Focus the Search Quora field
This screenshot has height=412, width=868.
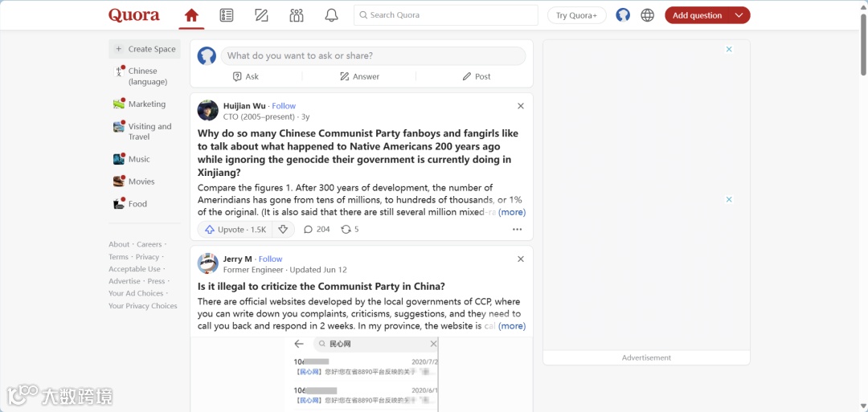(445, 15)
